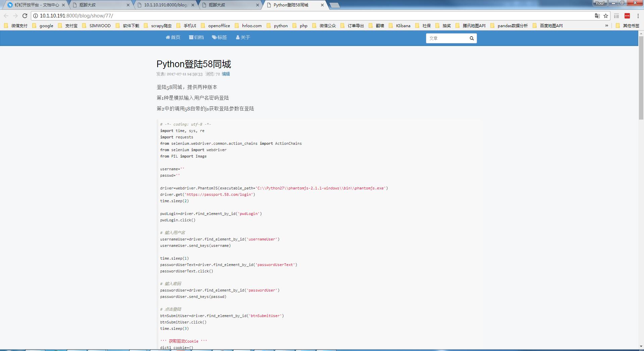
Task: Open the pandas数据分析 bookmark folder
Action: click(509, 26)
